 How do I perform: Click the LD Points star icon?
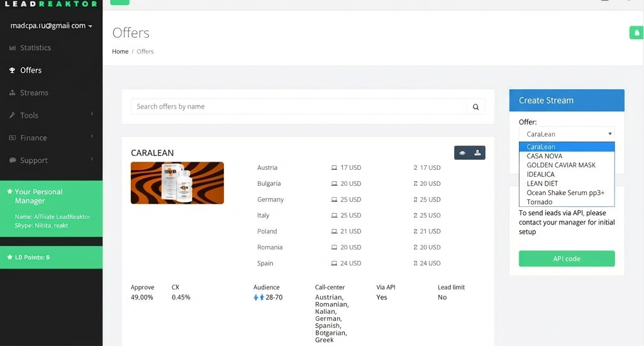pos(10,257)
